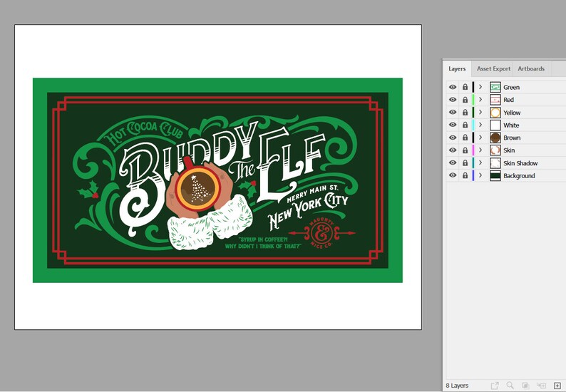
Task: Unlock the Yellow layer via its padlock
Action: click(x=465, y=113)
